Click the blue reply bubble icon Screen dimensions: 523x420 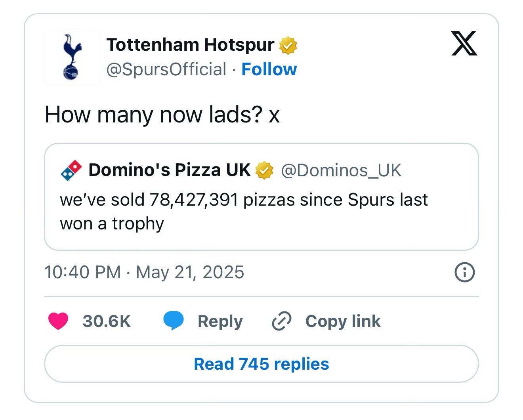[x=174, y=321]
